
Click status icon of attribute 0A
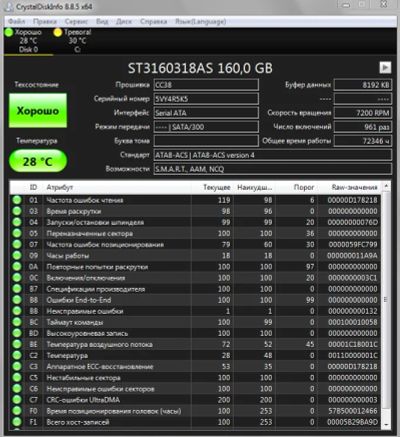17,267
